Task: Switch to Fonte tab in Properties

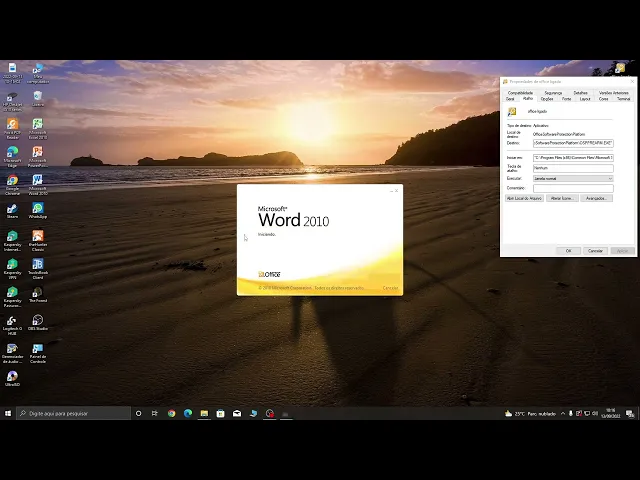Action: pyautogui.click(x=567, y=99)
